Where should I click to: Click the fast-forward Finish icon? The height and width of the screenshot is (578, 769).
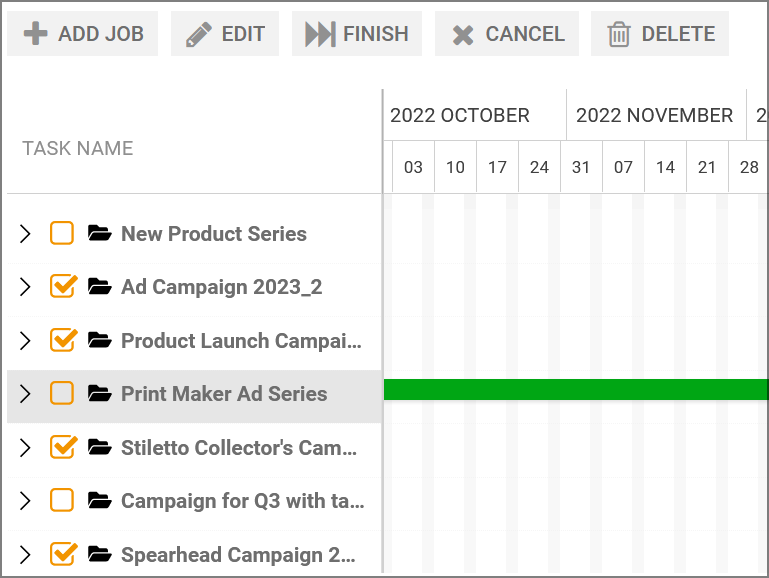pyautogui.click(x=320, y=34)
